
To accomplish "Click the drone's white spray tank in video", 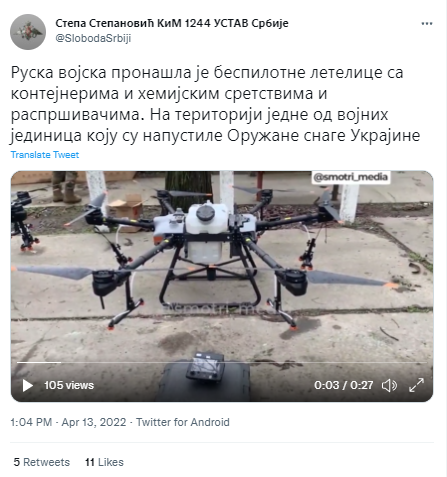I will click(206, 233).
